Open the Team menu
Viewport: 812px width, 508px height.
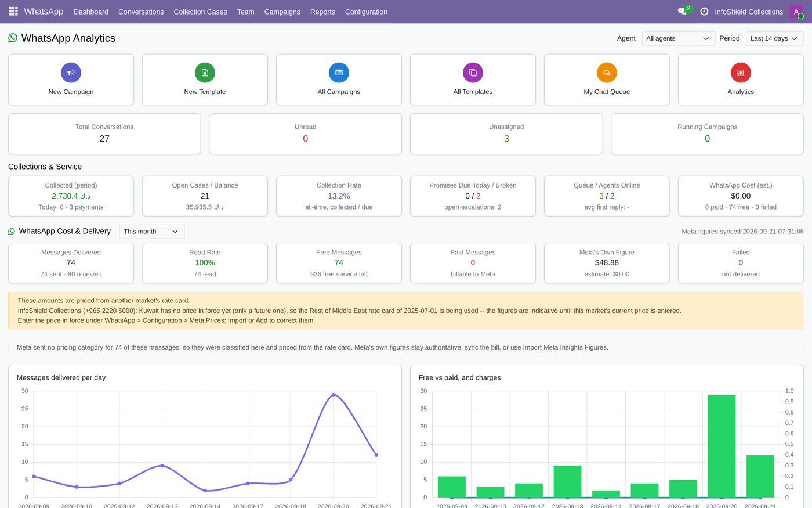pyautogui.click(x=245, y=12)
